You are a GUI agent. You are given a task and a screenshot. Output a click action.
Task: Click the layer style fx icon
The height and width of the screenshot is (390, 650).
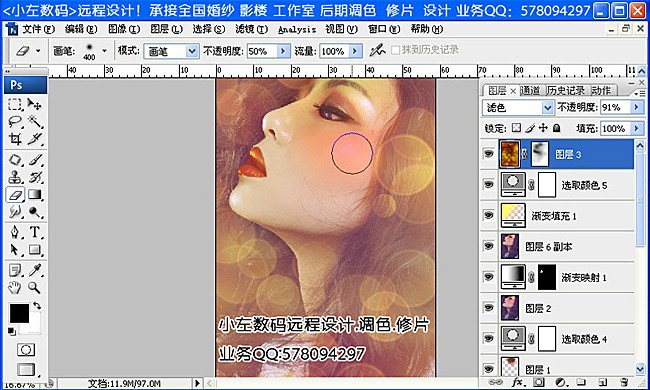(517, 382)
